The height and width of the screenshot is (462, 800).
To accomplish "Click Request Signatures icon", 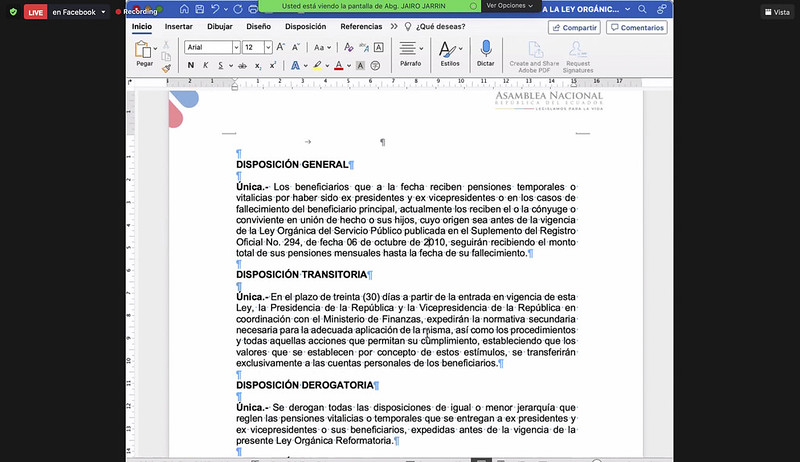I will pyautogui.click(x=578, y=57).
